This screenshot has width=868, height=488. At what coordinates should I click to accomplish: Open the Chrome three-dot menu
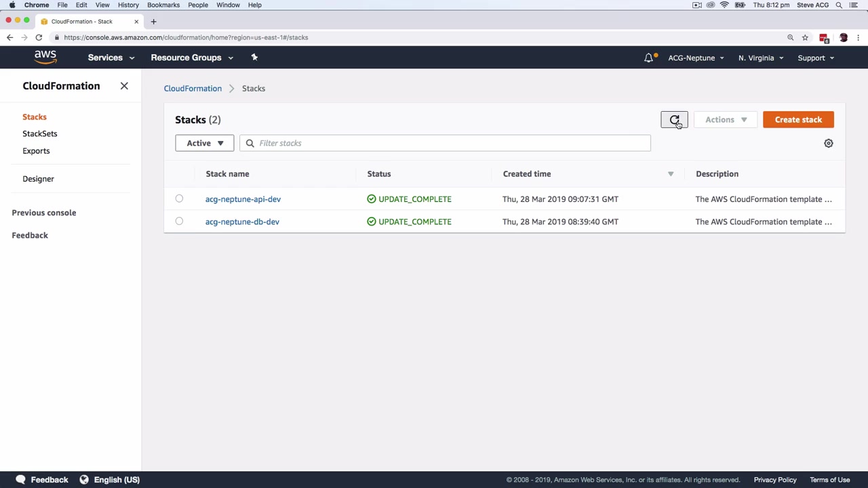[859, 37]
